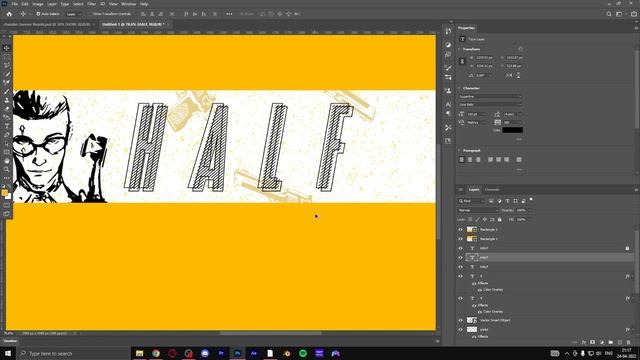Click the text Color swatch in Character section
The image size is (640, 360).
[512, 130]
